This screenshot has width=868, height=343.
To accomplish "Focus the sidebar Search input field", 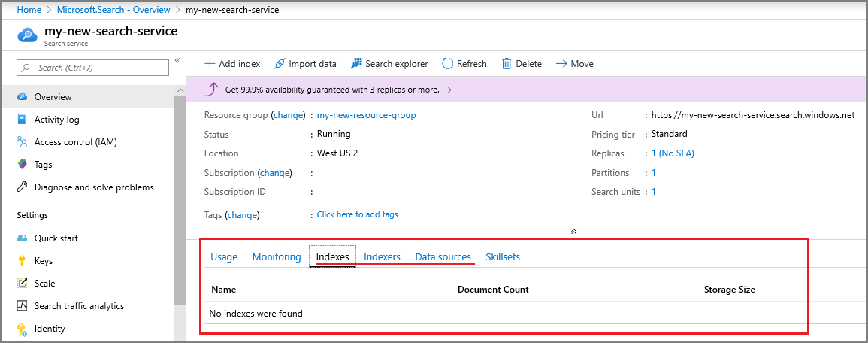I will pyautogui.click(x=98, y=68).
